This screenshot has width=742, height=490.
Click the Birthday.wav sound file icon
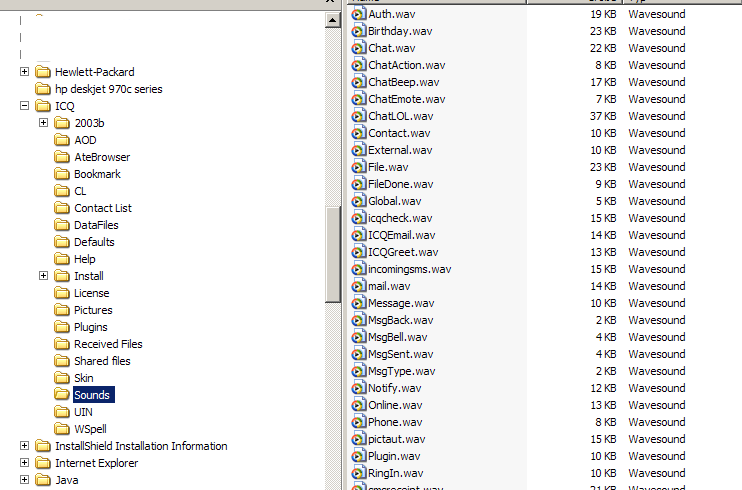[x=359, y=31]
